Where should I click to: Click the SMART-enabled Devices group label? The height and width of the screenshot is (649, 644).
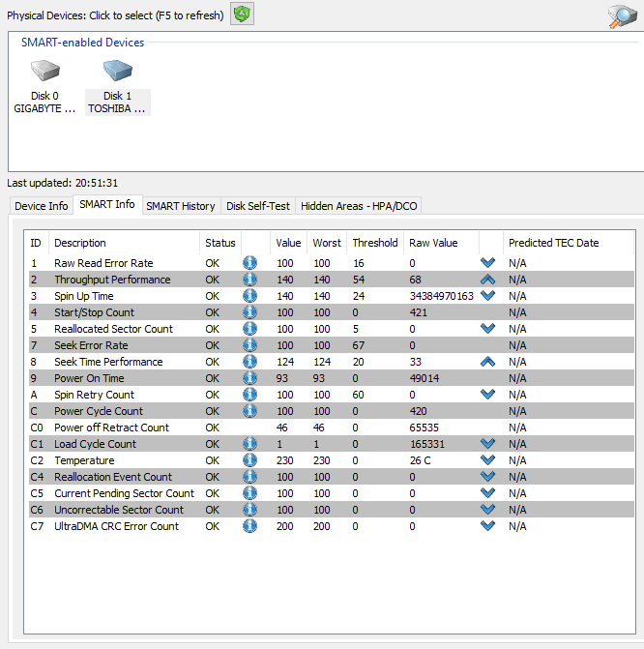(x=83, y=43)
